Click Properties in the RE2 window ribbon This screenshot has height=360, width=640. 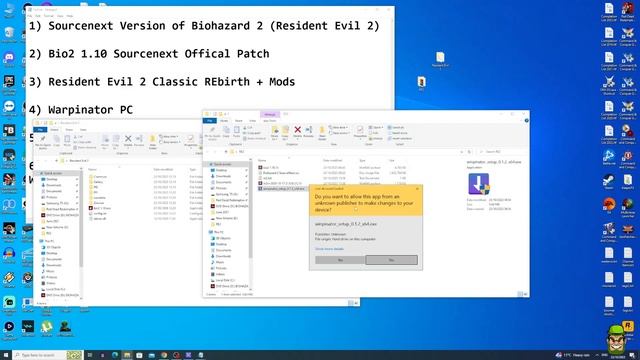[360, 132]
